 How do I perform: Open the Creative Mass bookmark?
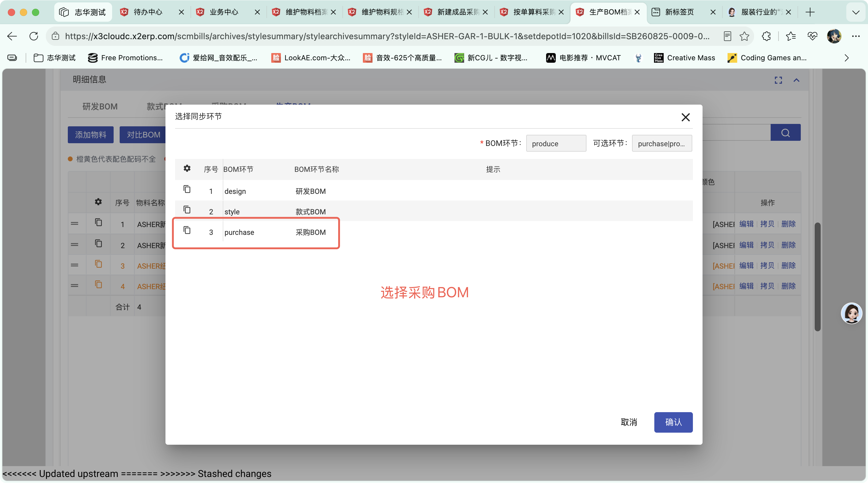pos(684,58)
